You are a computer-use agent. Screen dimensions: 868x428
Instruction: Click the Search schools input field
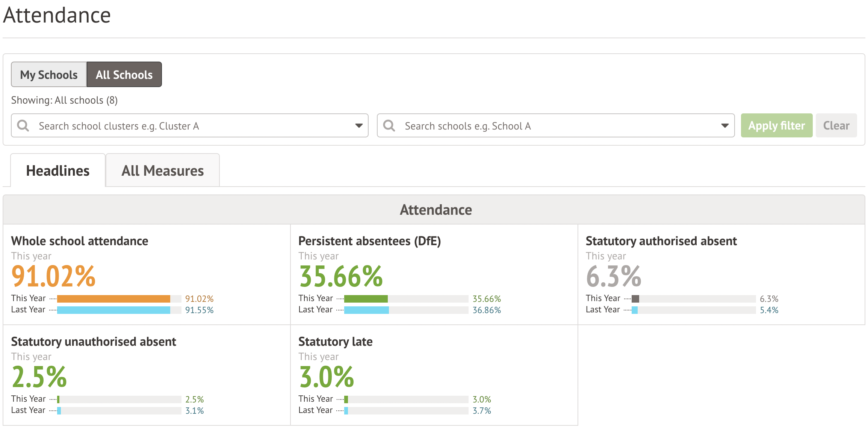556,125
